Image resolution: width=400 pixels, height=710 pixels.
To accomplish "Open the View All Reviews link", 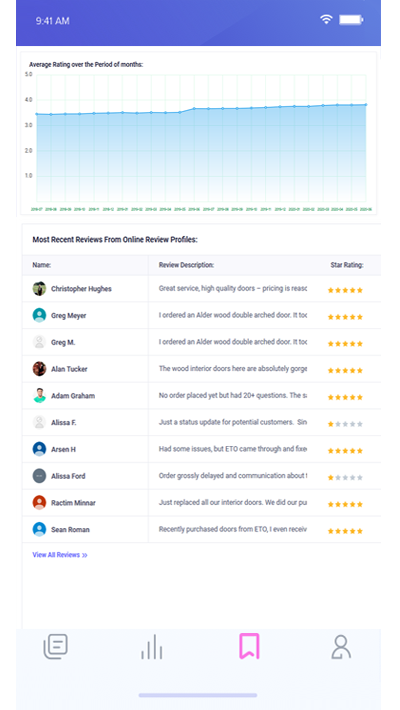I will tap(60, 555).
